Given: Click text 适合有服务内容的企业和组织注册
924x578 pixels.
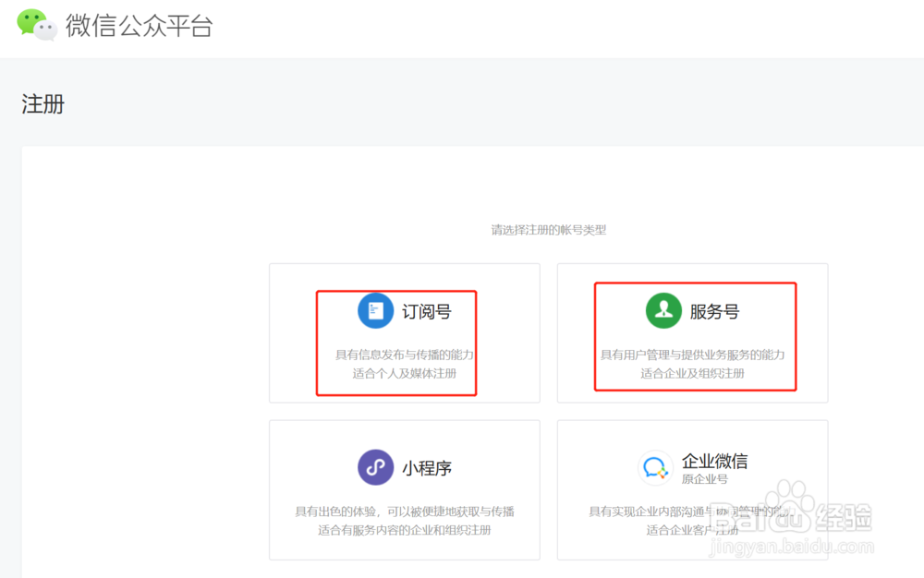Looking at the screenshot, I should pos(405,530).
